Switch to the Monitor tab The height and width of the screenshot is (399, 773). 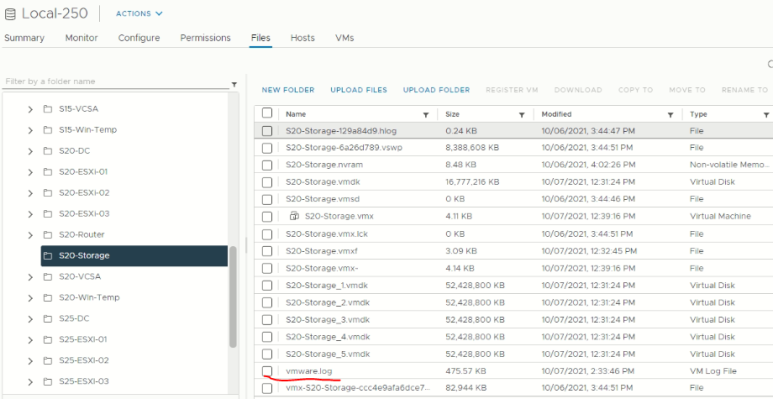(81, 38)
